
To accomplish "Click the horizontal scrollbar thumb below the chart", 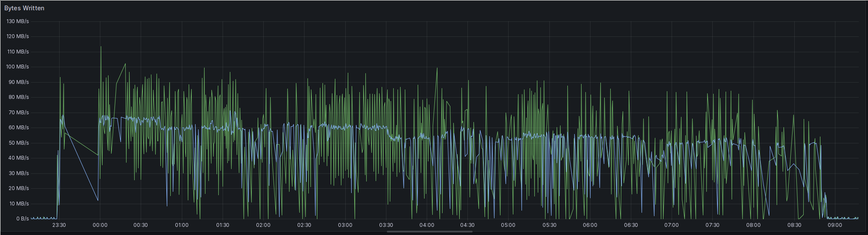I will click(x=430, y=232).
